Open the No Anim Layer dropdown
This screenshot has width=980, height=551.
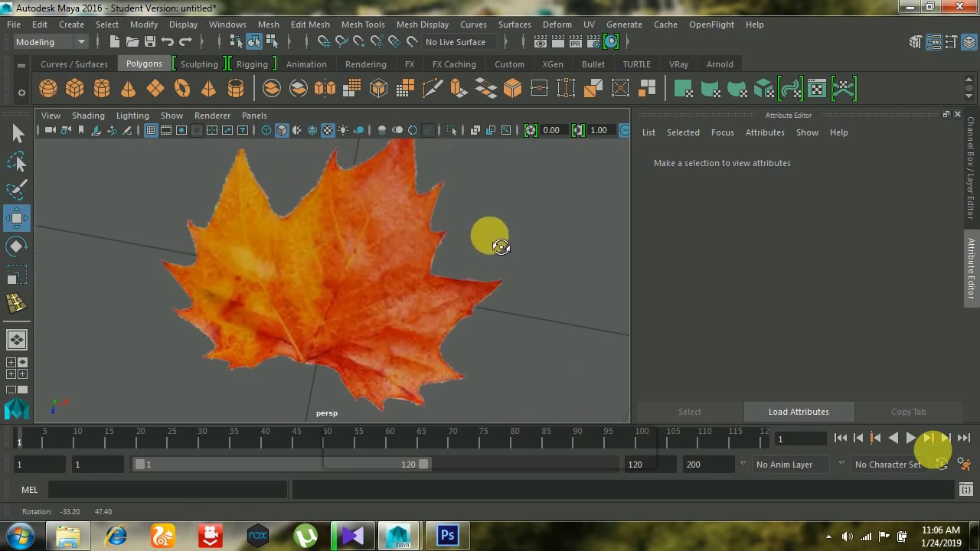click(x=792, y=465)
